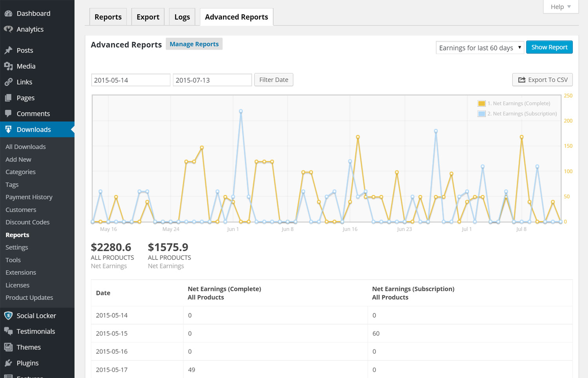The width and height of the screenshot is (588, 378).
Task: Click the blue Net Earnings (Subscription) legend swatch
Action: point(481,114)
